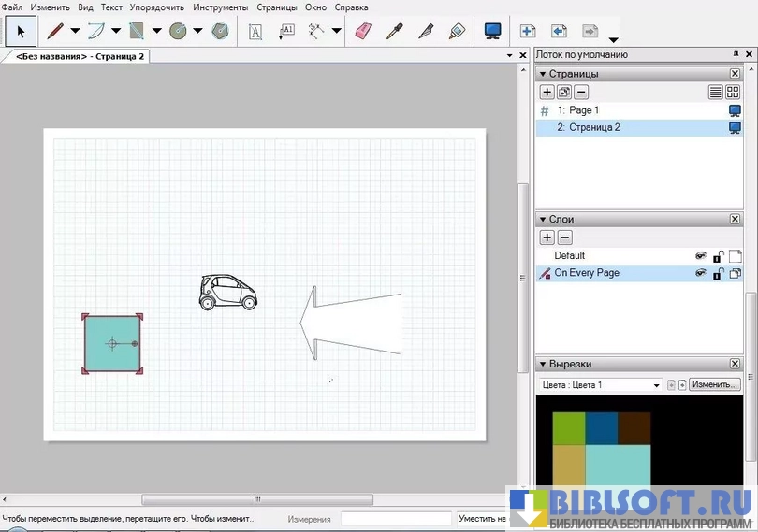
Task: Open the Цвета : Цвета 1 dropdown
Action: 600,384
